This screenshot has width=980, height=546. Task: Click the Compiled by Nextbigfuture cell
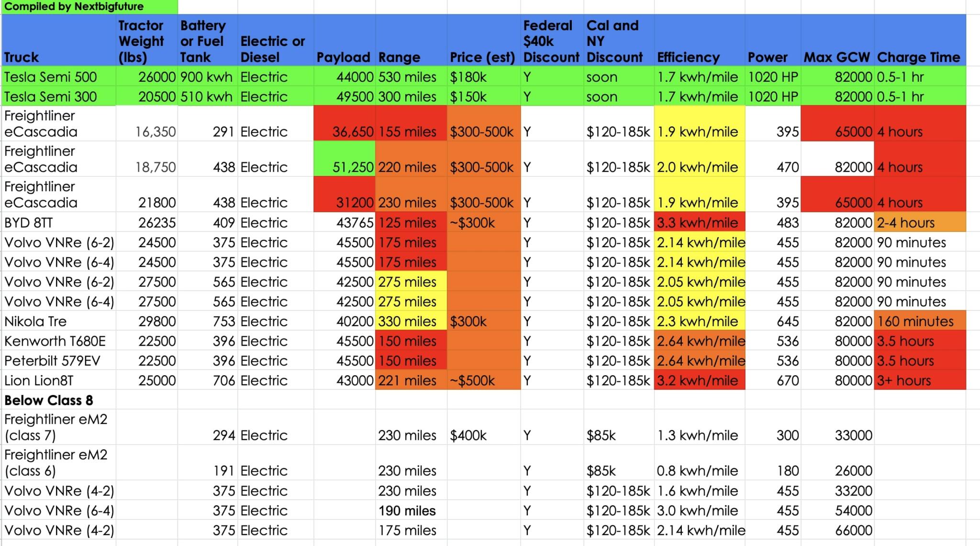point(89,7)
